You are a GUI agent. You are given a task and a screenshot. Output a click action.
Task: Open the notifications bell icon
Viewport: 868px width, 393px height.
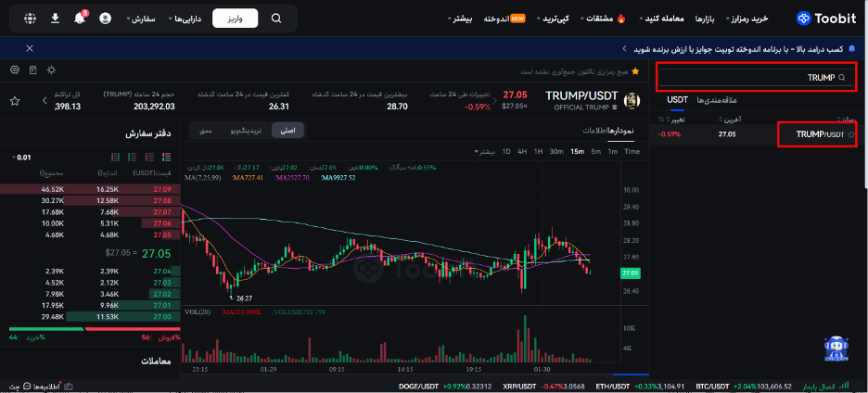click(x=80, y=19)
